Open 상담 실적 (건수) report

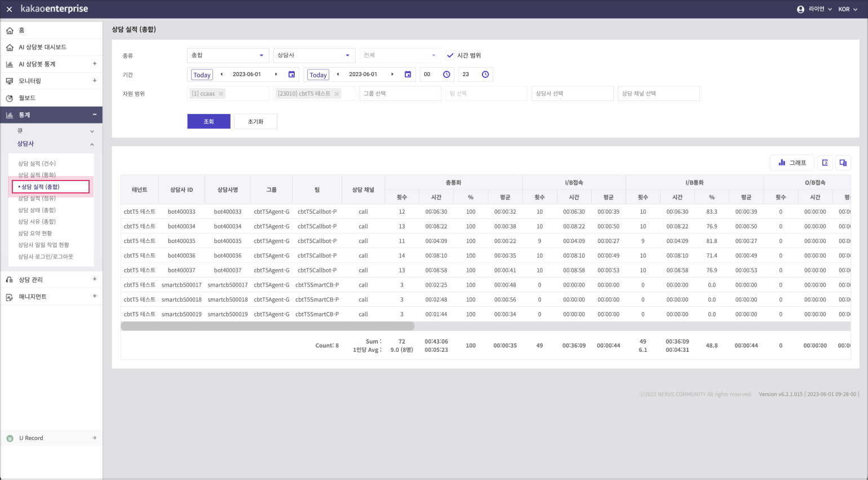37,164
